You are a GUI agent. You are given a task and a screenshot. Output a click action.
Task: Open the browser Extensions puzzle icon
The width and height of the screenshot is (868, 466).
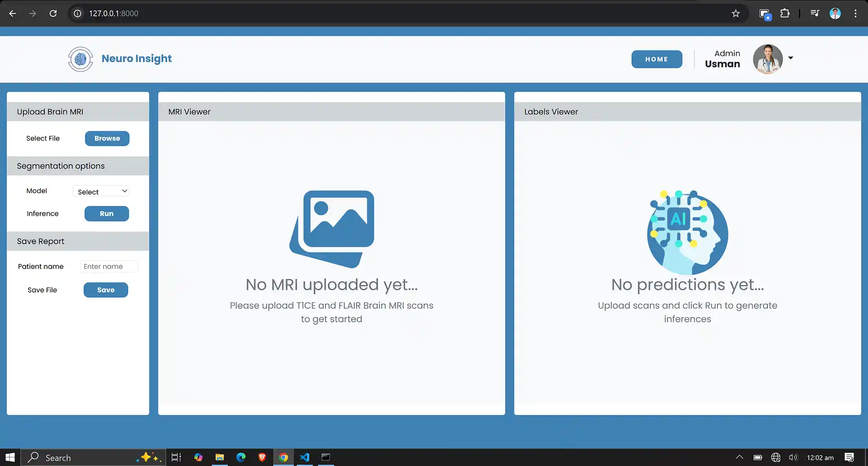[785, 14]
